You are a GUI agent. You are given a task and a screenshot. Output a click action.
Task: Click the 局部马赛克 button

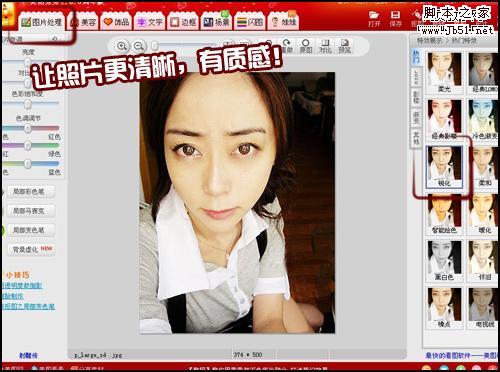point(31,211)
